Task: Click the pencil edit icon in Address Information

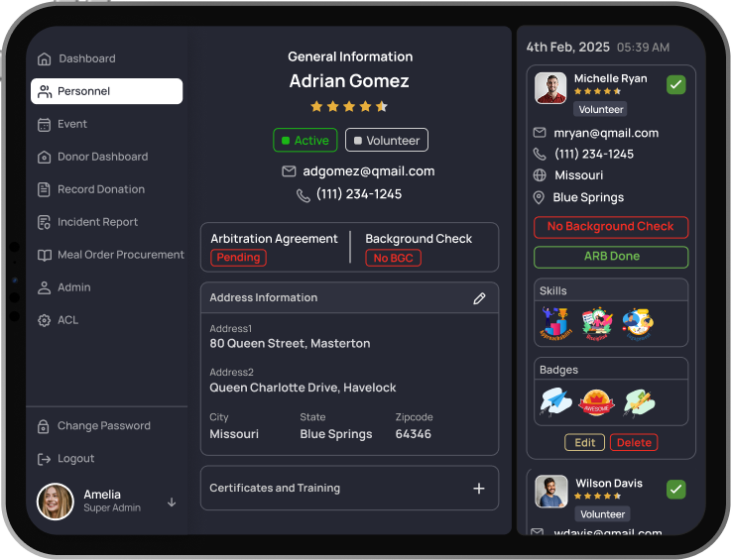Action: [479, 298]
